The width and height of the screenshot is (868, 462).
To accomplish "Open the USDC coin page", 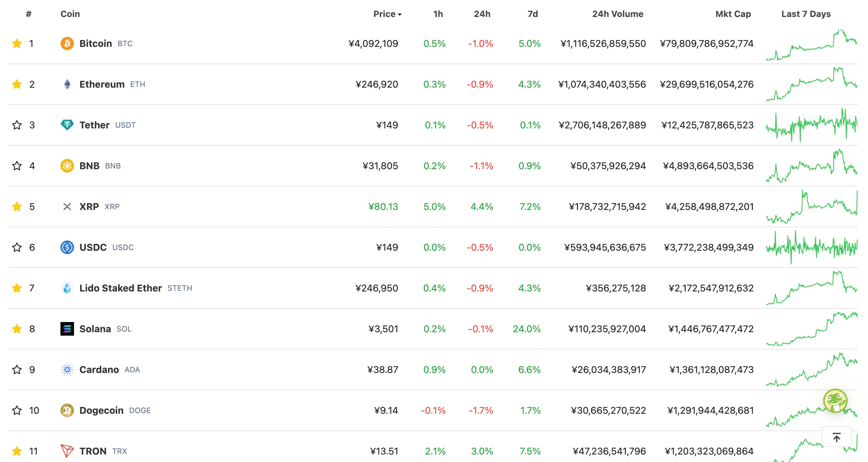I will 93,247.
